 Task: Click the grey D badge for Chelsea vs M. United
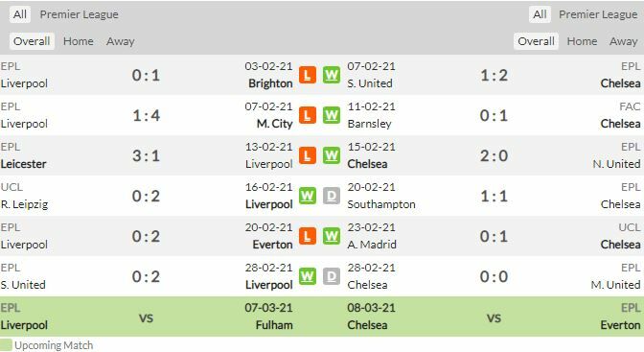pos(331,276)
